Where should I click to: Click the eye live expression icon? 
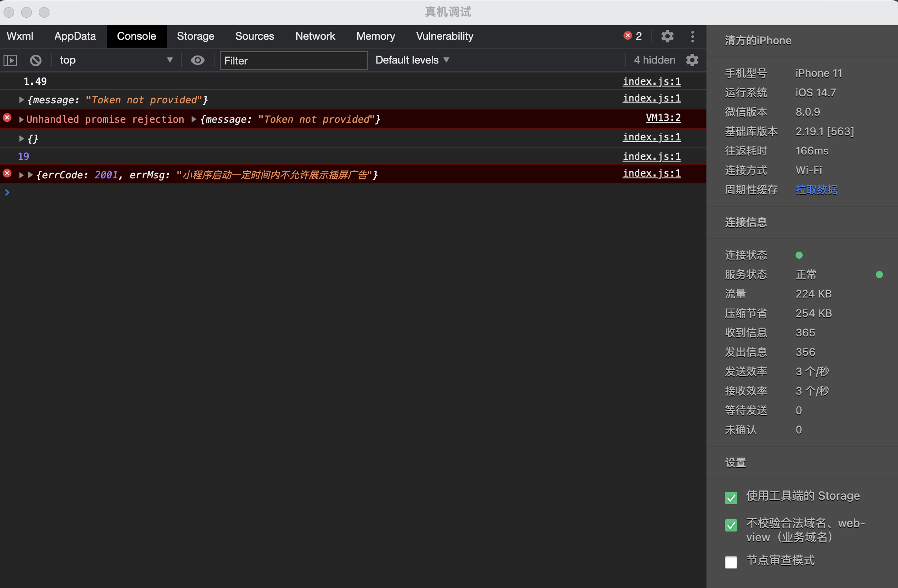(x=197, y=60)
